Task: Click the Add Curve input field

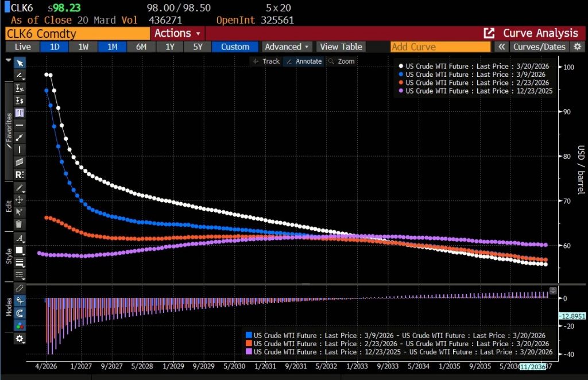Action: [x=440, y=47]
